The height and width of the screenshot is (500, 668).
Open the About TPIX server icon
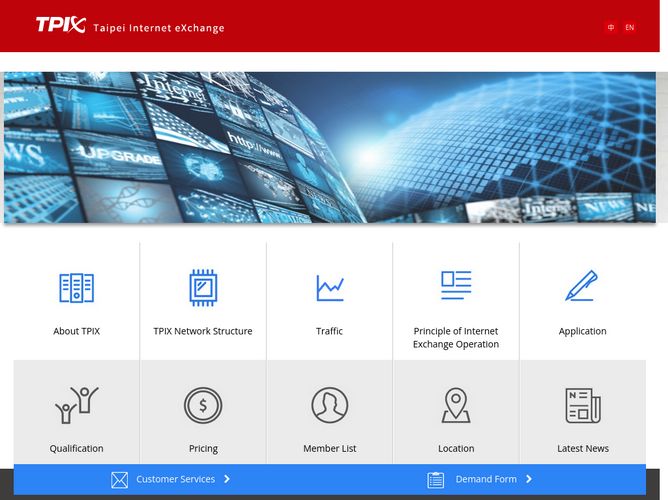point(77,288)
